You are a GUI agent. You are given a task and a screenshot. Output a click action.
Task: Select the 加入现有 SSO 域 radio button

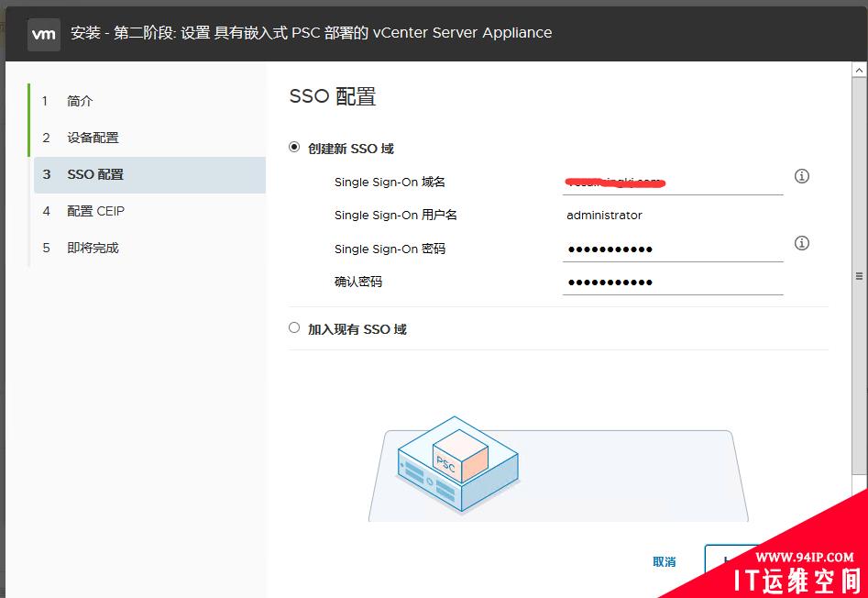tap(294, 327)
